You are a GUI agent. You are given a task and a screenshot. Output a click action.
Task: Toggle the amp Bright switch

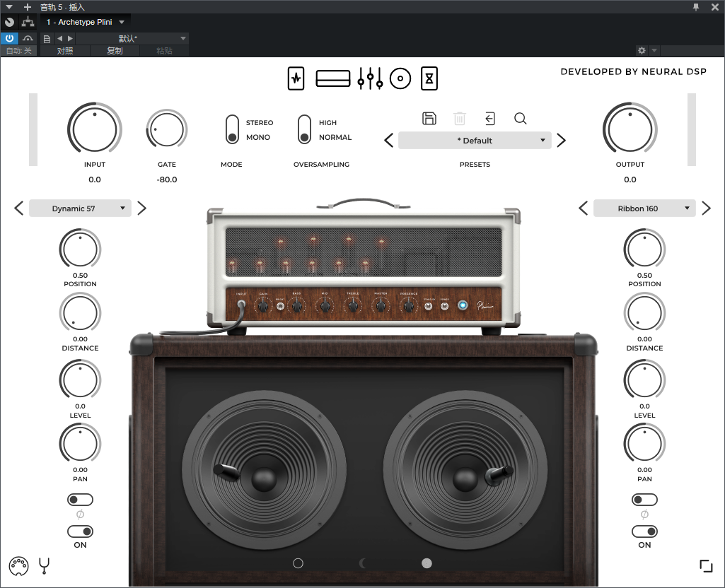280,306
